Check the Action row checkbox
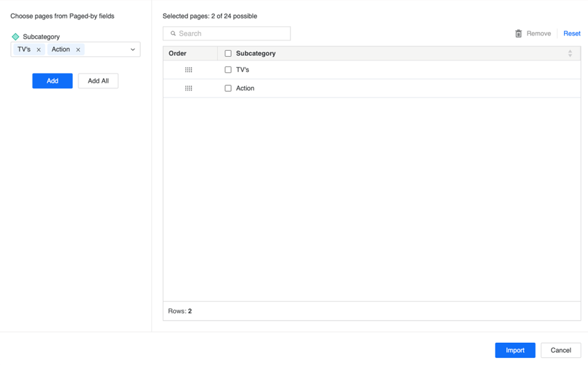The width and height of the screenshot is (588, 365). (228, 88)
